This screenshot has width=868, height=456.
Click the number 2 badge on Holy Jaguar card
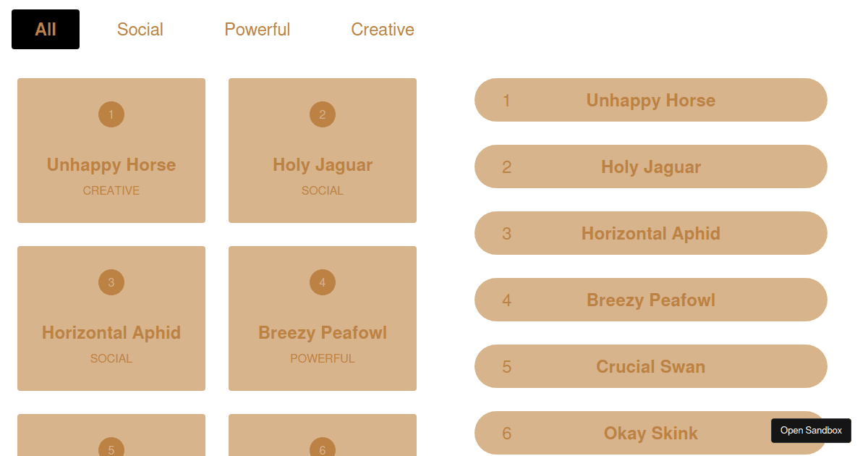point(323,114)
